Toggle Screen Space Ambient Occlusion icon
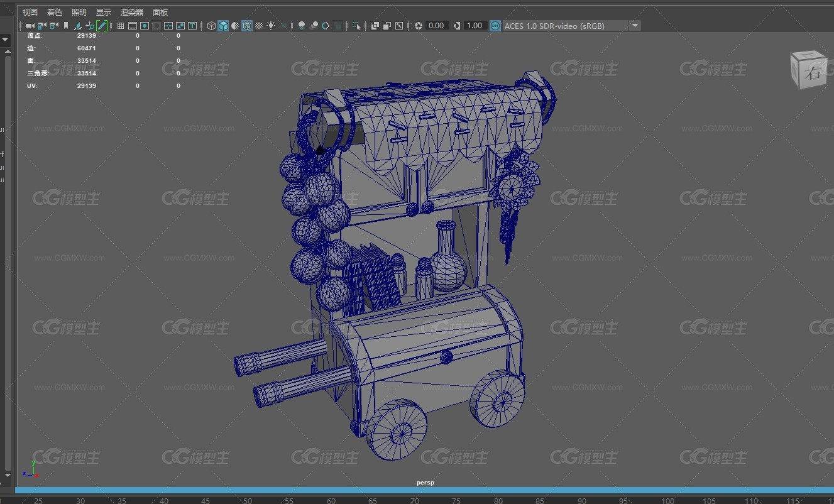Image resolution: width=834 pixels, height=504 pixels. 302,26
